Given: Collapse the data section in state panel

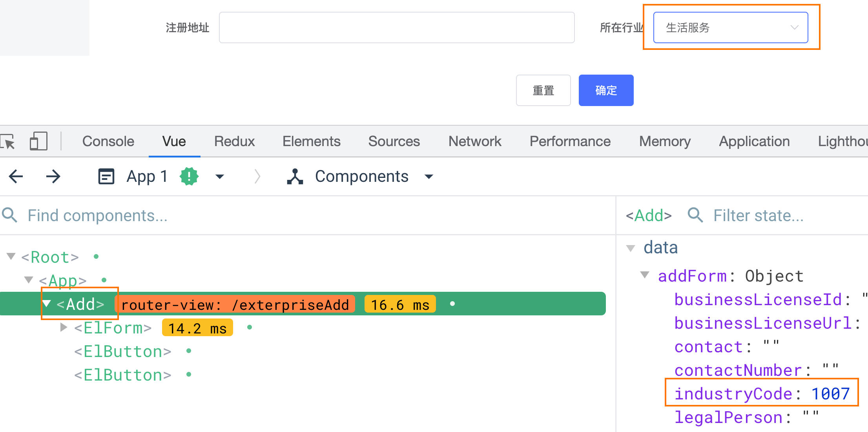Looking at the screenshot, I should pos(631,248).
